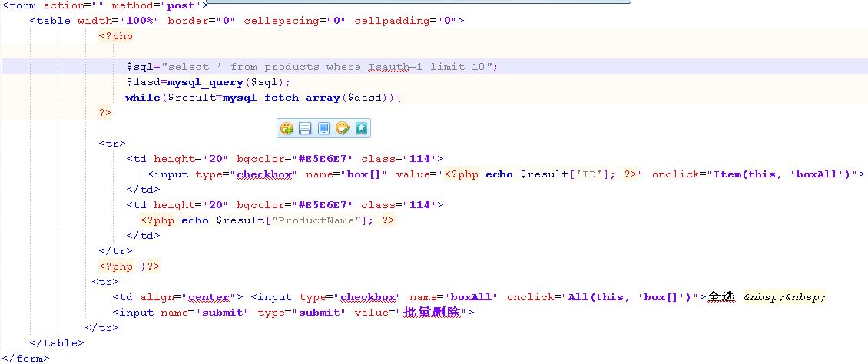Click the &nbsp;&nbsp; entity text

tap(784, 298)
